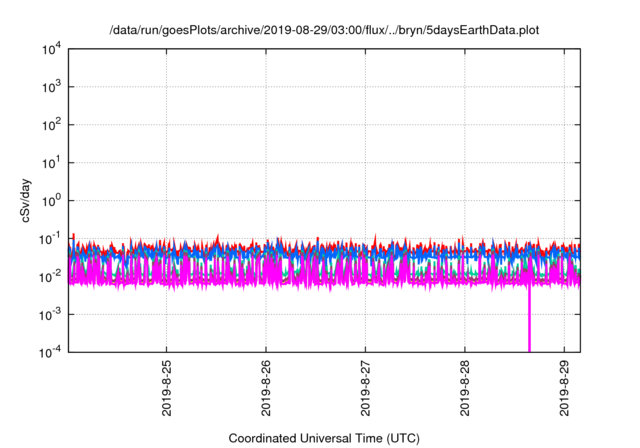Select the cSv/day y-axis label

click(x=26, y=200)
